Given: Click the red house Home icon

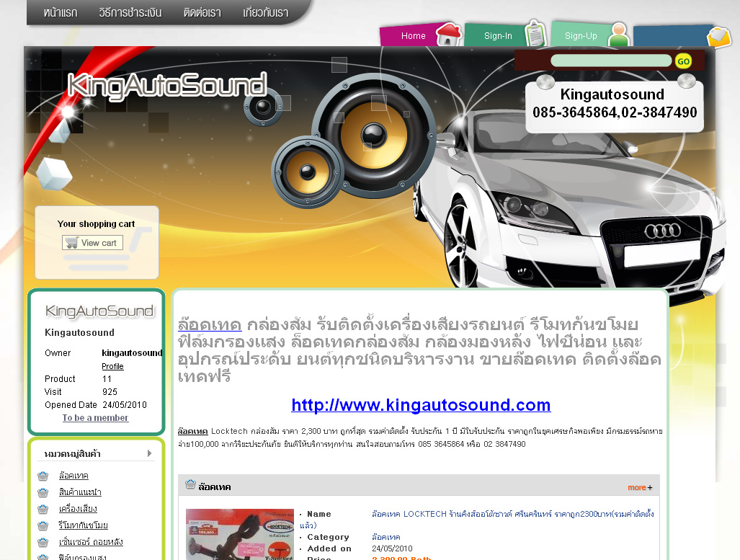Looking at the screenshot, I should click(448, 34).
